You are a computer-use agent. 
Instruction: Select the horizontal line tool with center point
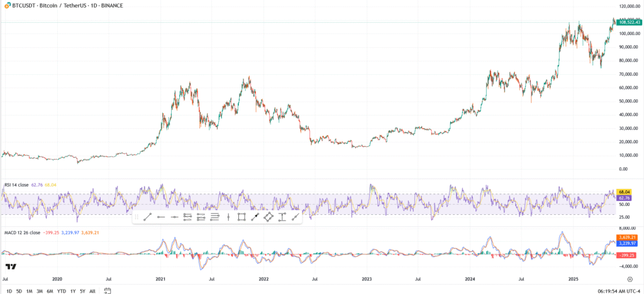[174, 217]
